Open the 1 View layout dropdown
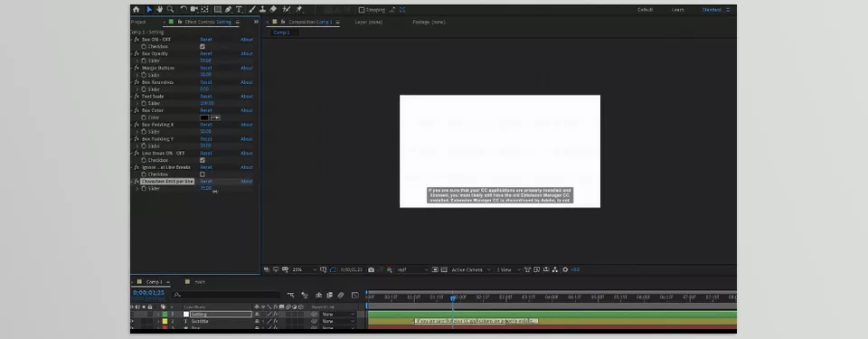Viewport: 868px width, 339px height. tap(508, 269)
